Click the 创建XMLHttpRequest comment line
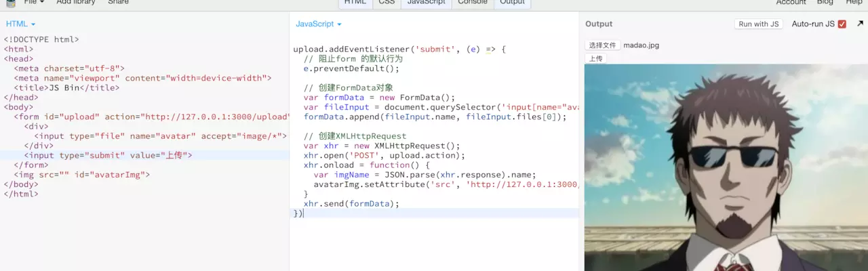This screenshot has width=868, height=271. tap(355, 135)
